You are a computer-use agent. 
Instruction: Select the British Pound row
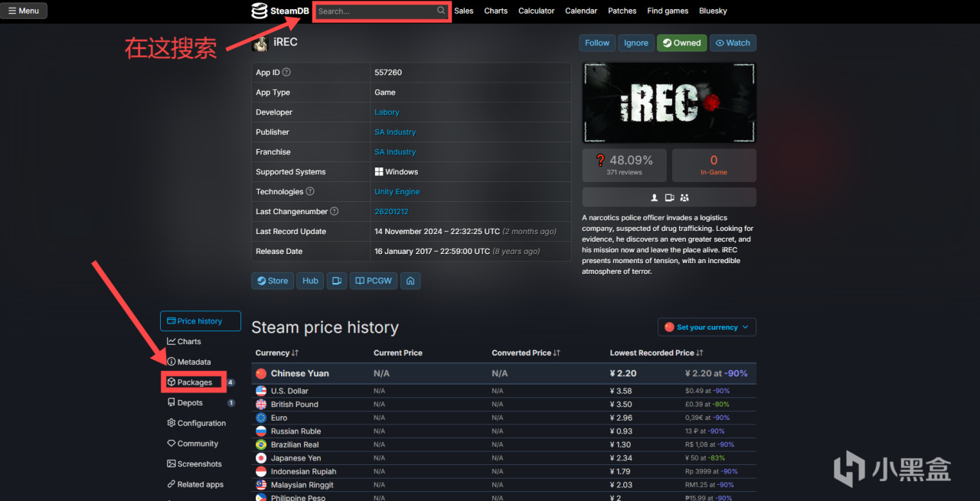(504, 405)
